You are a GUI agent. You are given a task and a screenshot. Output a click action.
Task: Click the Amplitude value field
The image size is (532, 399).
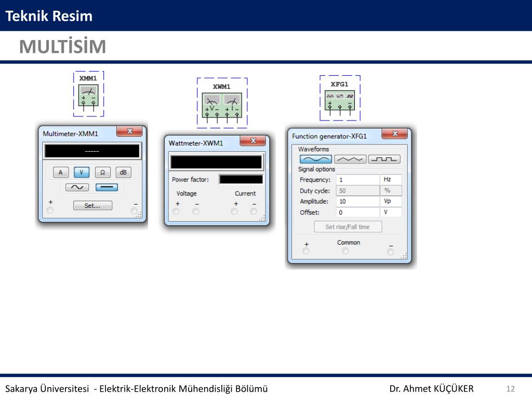(x=357, y=202)
